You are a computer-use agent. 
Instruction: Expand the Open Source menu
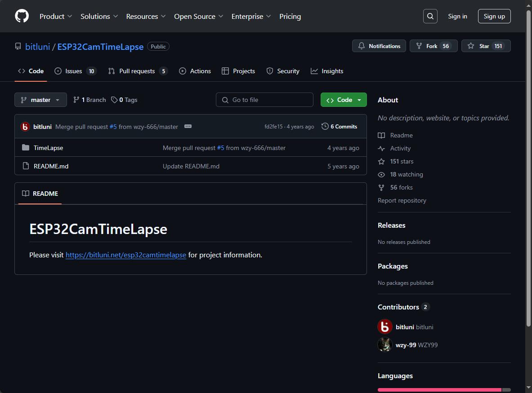tap(198, 16)
